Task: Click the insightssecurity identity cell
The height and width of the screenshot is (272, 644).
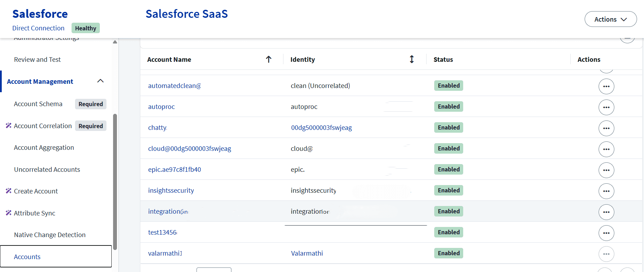Action: pyautogui.click(x=313, y=191)
